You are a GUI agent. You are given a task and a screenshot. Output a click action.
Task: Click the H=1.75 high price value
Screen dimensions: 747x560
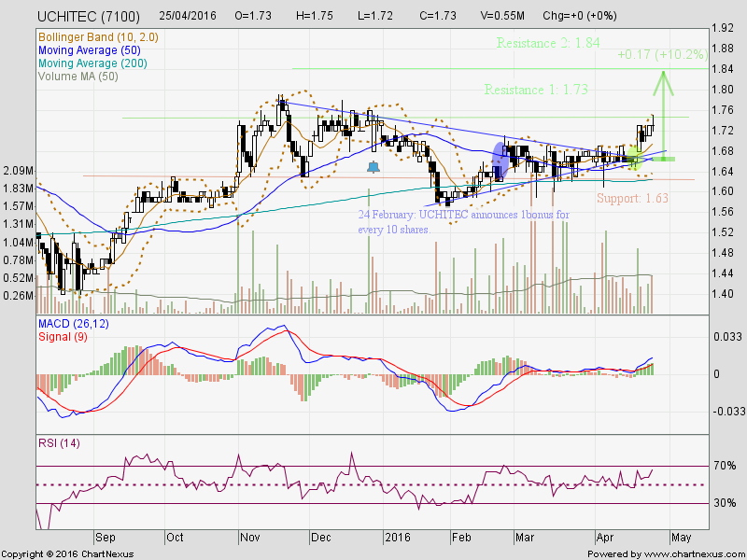pos(315,16)
